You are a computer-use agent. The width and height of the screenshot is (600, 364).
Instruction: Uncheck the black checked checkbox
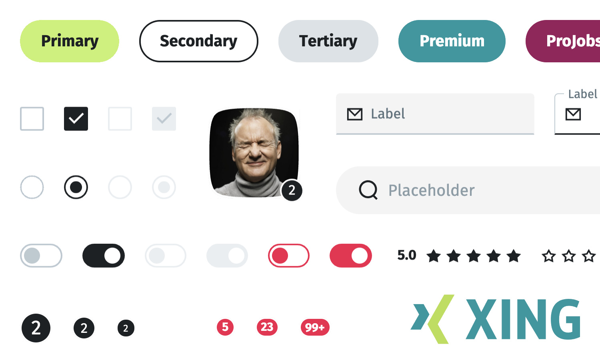[x=76, y=119]
